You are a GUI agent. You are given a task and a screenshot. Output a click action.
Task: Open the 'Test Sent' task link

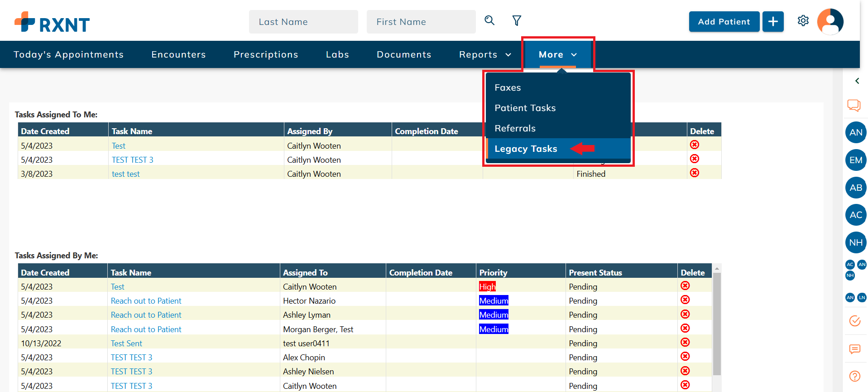(126, 344)
